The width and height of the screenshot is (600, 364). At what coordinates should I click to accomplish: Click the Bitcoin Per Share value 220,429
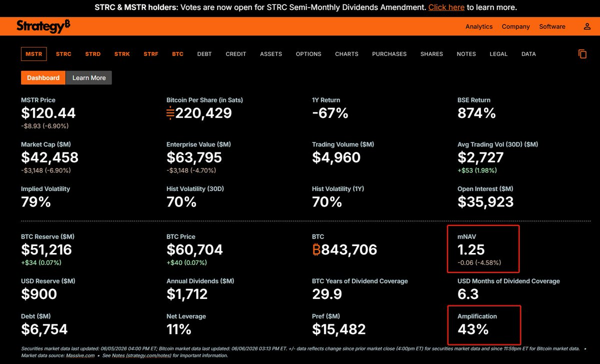199,113
